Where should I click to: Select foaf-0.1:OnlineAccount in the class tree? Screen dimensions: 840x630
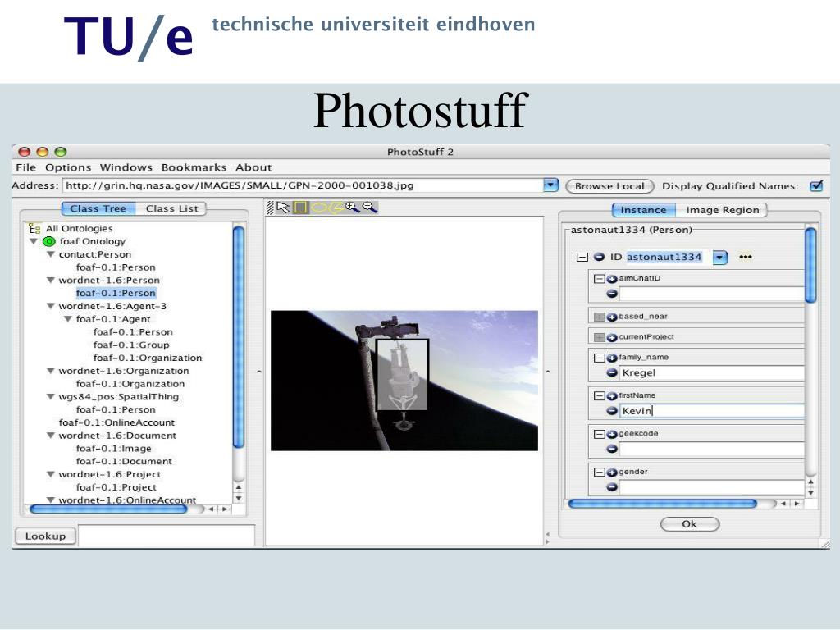[116, 422]
